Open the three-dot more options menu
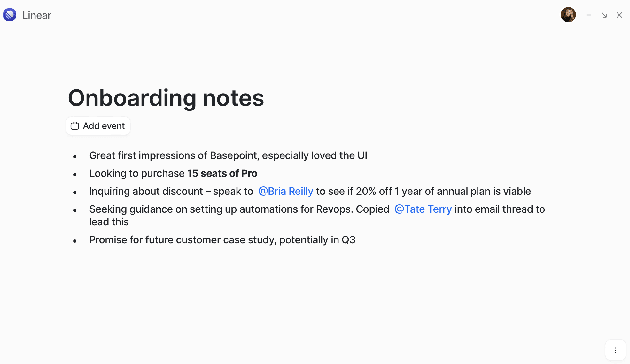The width and height of the screenshot is (630, 364). point(615,350)
